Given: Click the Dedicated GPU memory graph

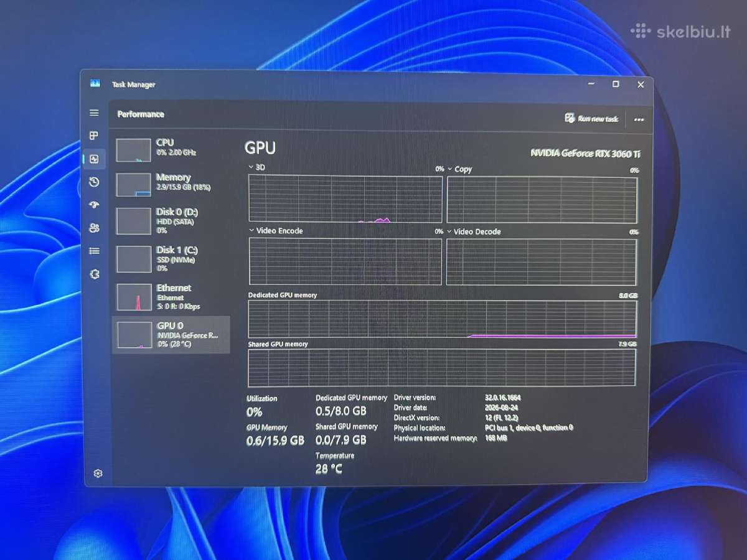Looking at the screenshot, I should pos(443,319).
